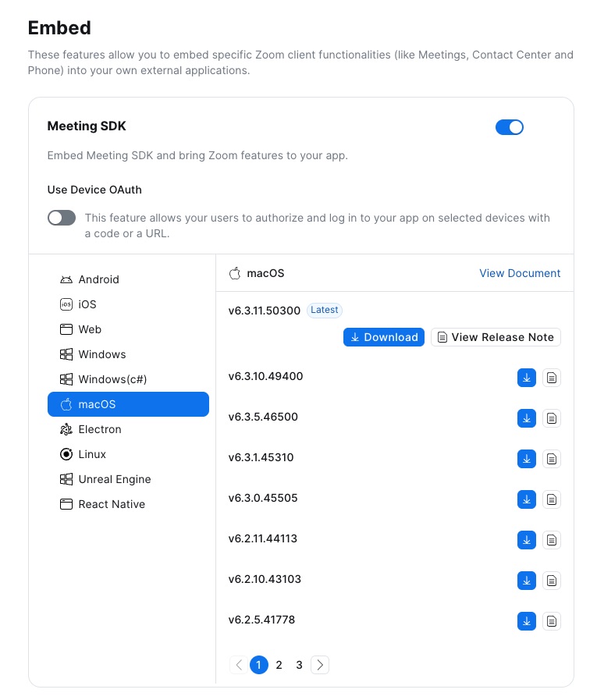Toggle the Meeting SDK switch off
597x700 pixels.
click(509, 127)
